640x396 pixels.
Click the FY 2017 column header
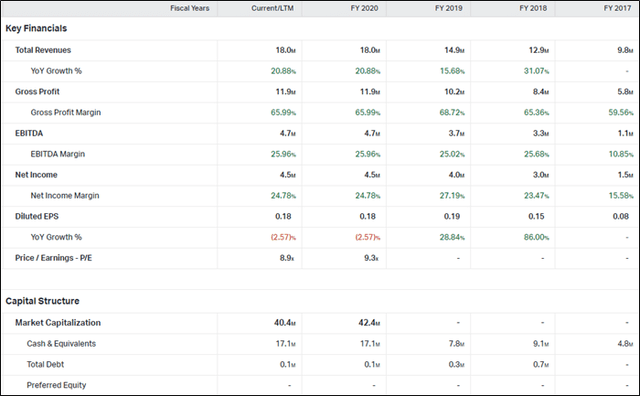[x=618, y=8]
